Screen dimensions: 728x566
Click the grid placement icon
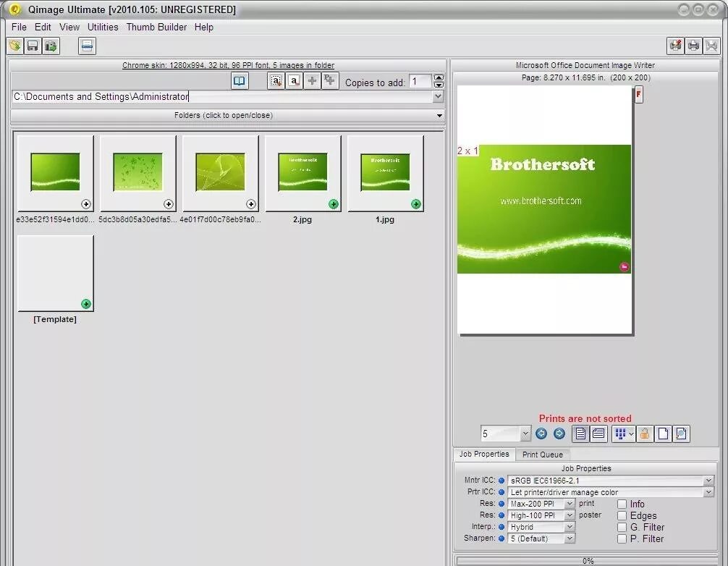pos(623,434)
